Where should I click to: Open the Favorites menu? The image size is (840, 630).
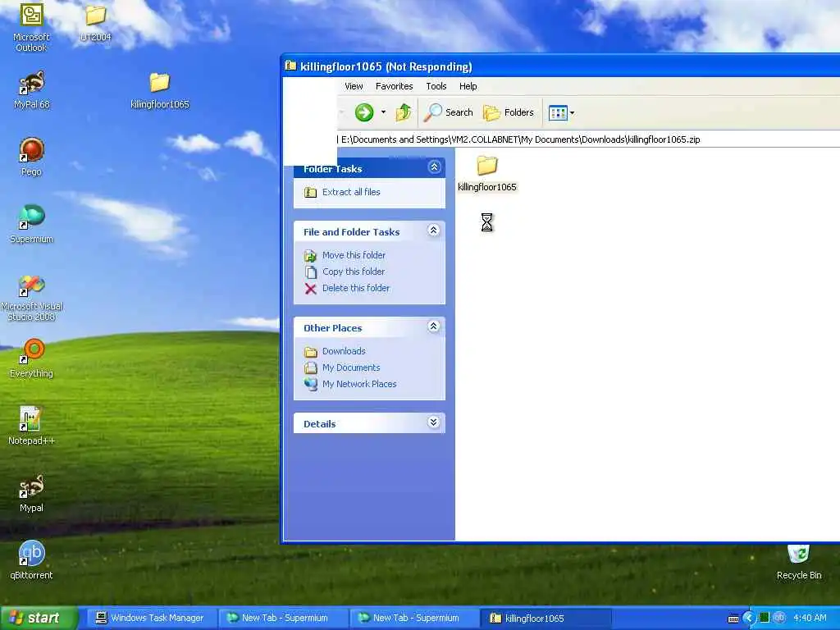coord(395,86)
